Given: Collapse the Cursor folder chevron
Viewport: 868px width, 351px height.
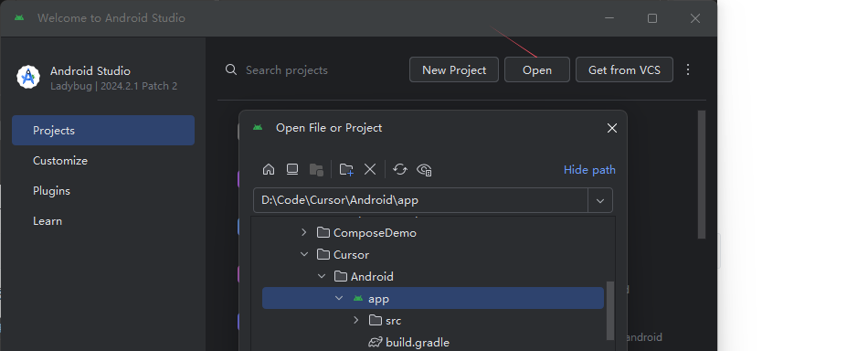Looking at the screenshot, I should (x=304, y=254).
